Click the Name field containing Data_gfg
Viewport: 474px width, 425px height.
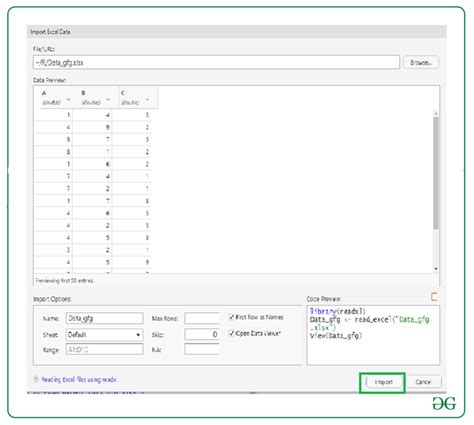coord(105,318)
